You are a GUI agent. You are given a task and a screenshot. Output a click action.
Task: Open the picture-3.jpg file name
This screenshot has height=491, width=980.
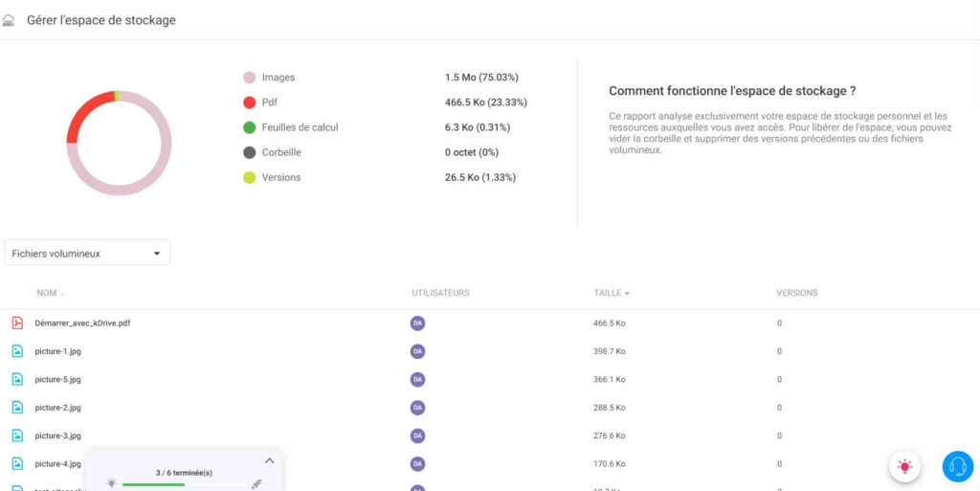[58, 435]
